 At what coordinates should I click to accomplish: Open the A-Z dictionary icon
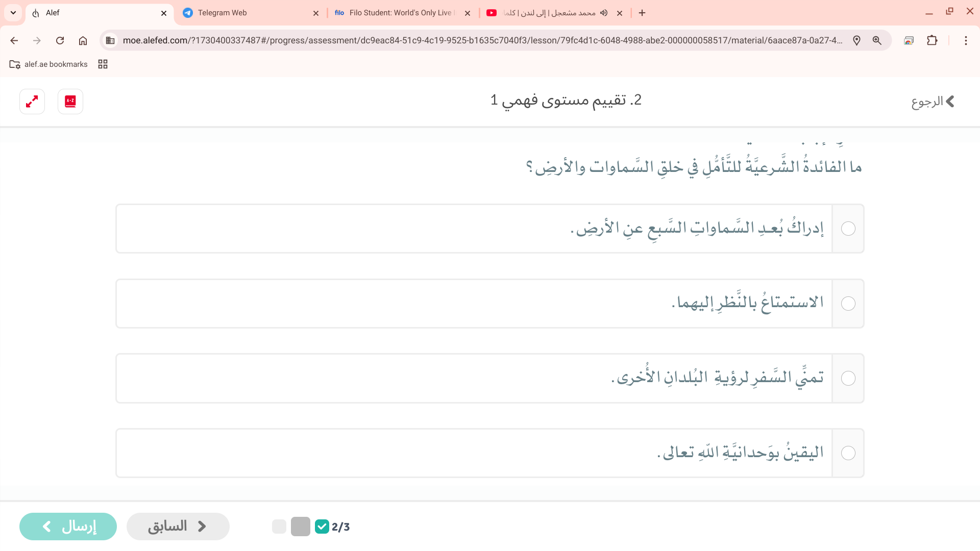(x=70, y=102)
